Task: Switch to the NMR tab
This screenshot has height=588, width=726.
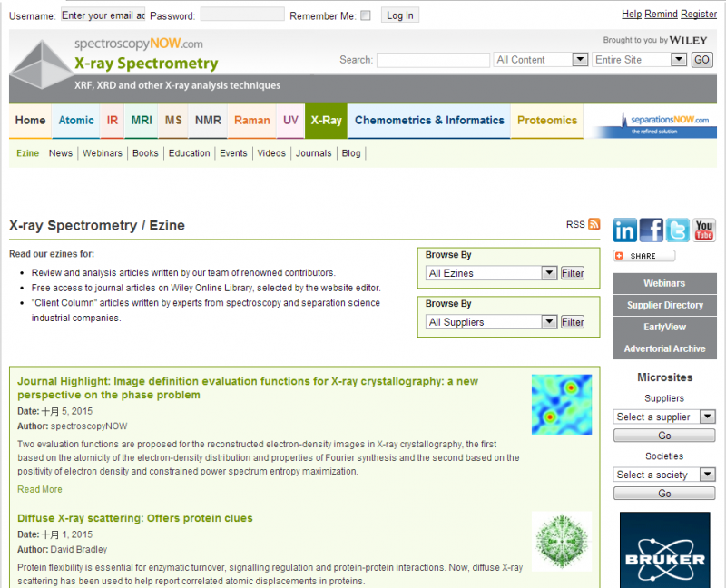Action: pyautogui.click(x=208, y=121)
